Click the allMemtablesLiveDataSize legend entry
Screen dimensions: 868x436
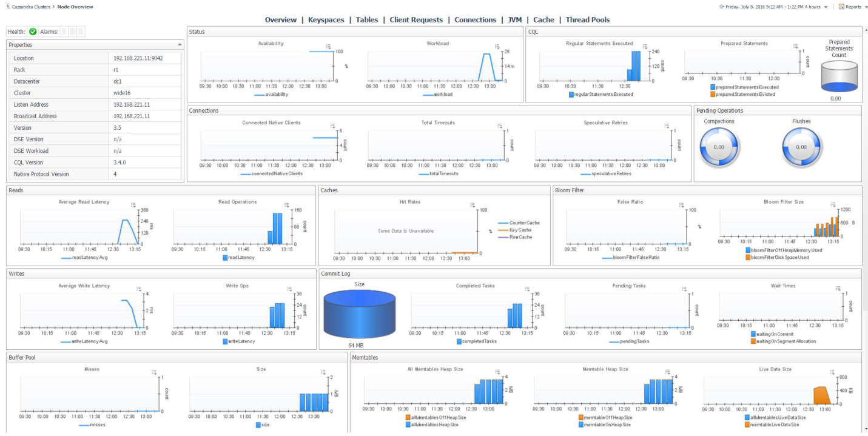775,417
